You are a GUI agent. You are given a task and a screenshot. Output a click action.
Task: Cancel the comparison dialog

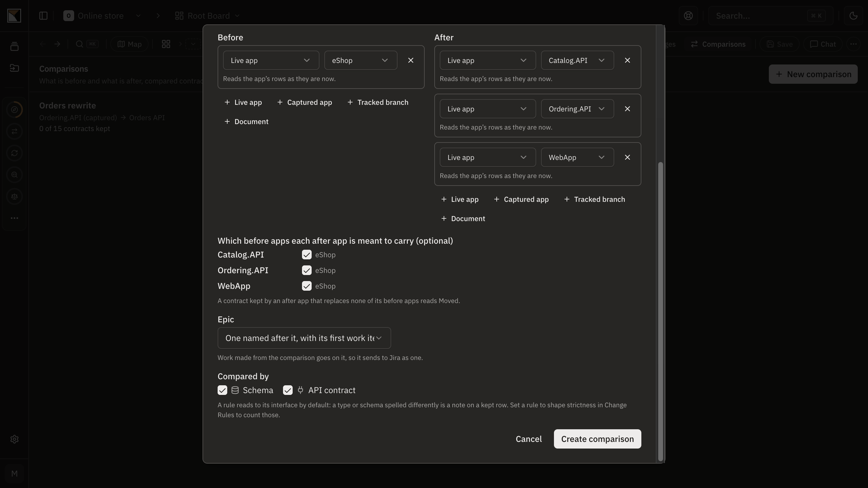[528, 439]
